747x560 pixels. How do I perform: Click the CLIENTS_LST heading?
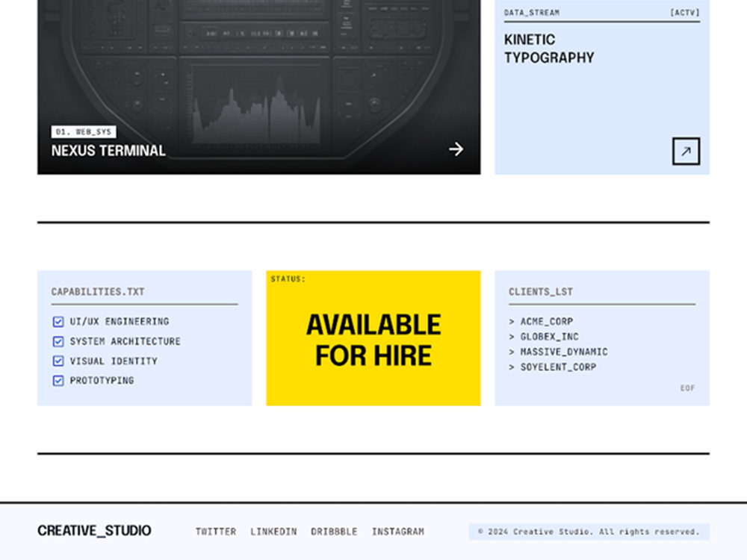pos(541,291)
